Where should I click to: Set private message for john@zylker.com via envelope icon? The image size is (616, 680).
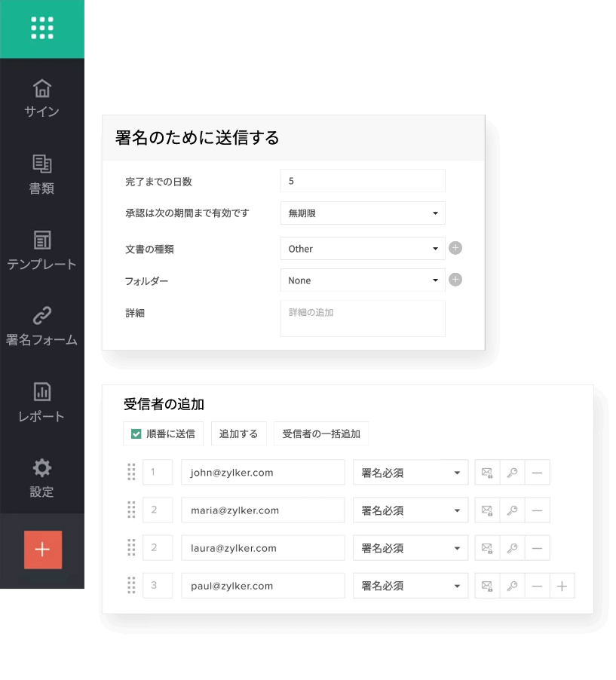488,472
